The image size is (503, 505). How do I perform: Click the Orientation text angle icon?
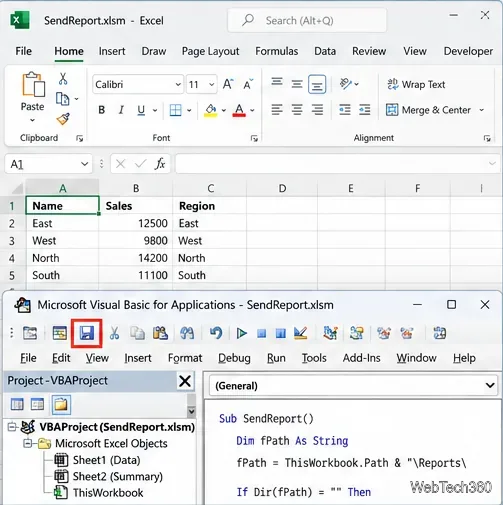pos(346,84)
